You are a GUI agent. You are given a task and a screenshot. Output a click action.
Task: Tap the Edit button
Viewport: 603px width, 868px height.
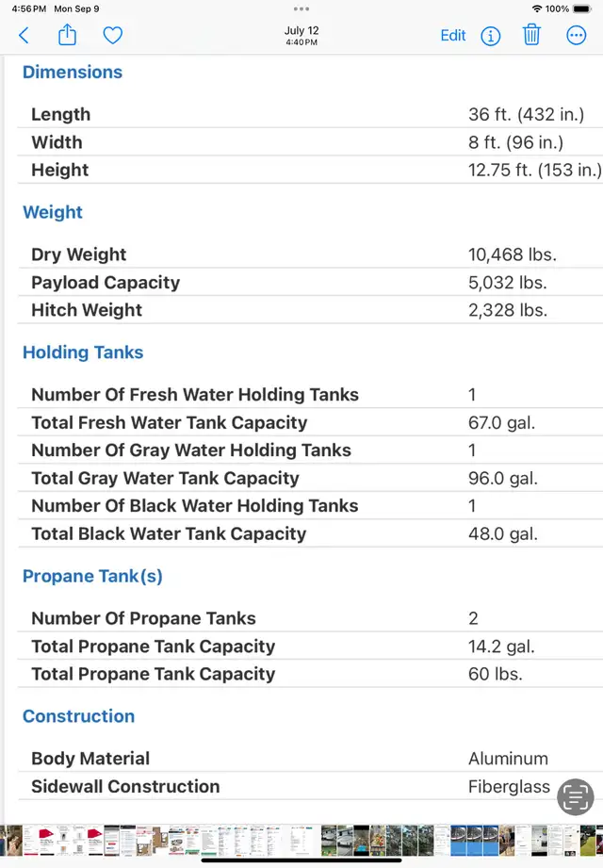point(453,36)
